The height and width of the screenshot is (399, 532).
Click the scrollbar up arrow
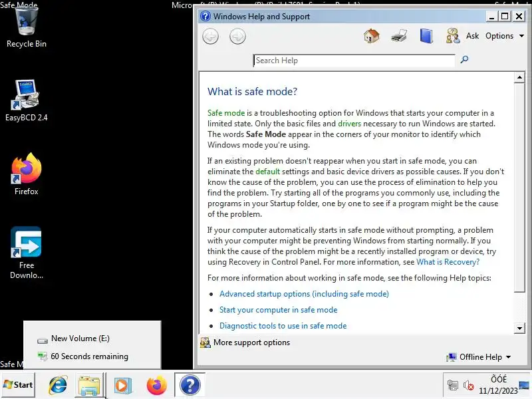[x=519, y=77]
